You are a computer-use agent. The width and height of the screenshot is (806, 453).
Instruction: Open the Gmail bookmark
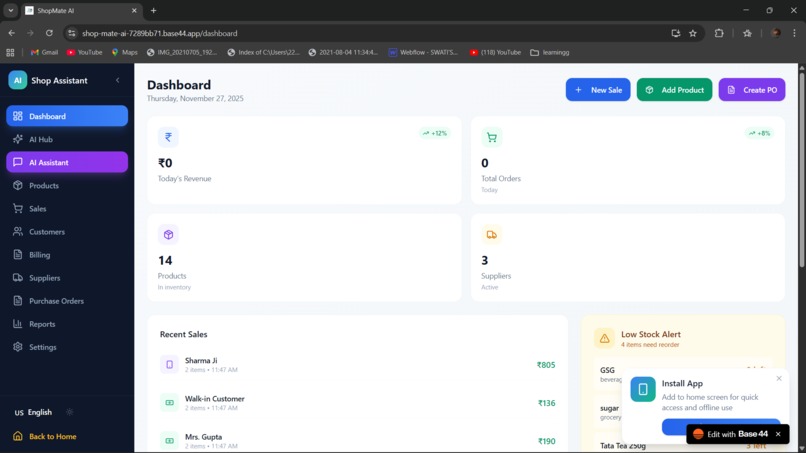[44, 52]
